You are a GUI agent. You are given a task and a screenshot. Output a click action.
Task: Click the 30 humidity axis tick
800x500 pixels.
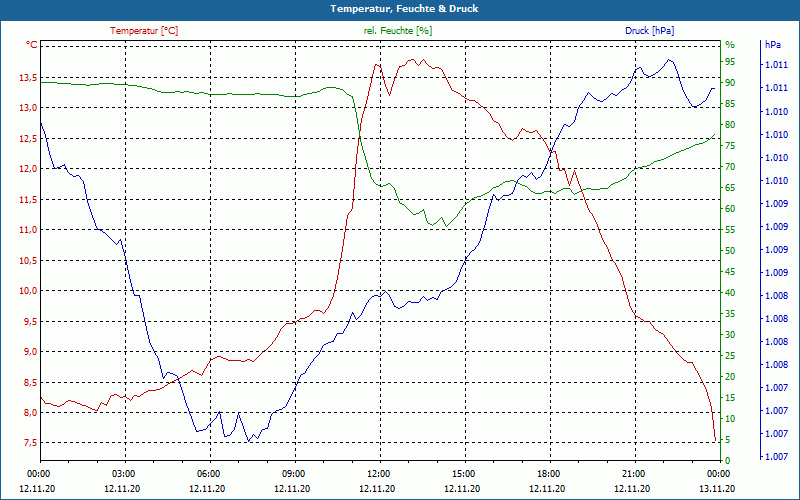coord(730,334)
